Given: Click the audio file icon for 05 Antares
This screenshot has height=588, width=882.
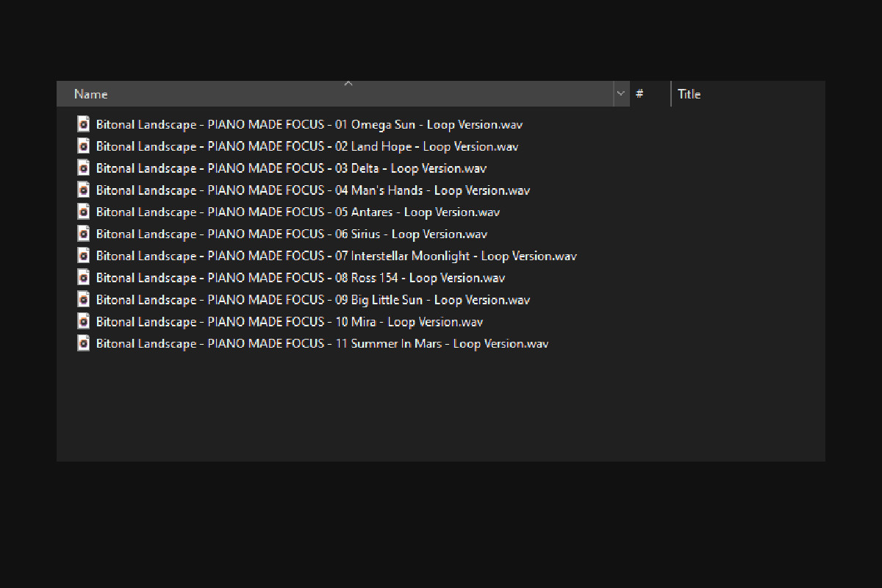Looking at the screenshot, I should (x=84, y=212).
